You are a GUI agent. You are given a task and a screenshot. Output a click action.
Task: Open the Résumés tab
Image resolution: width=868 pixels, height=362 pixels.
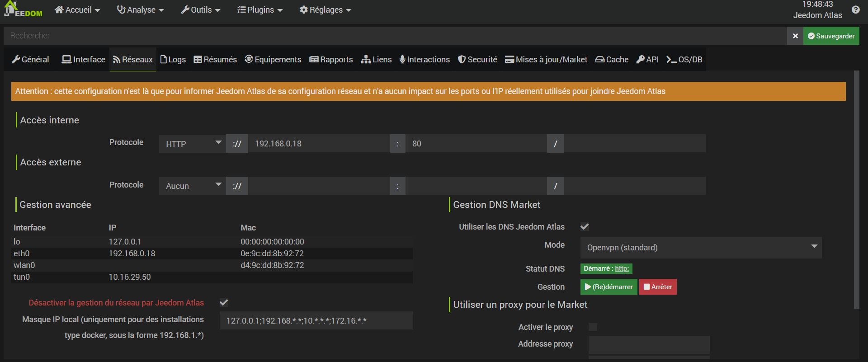(x=215, y=59)
